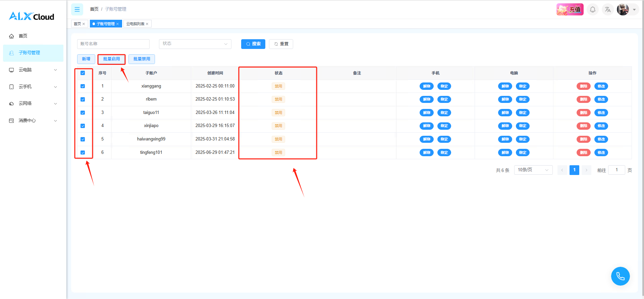This screenshot has width=644, height=299.
Task: Click the hamburger menu collapse icon
Action: (77, 9)
